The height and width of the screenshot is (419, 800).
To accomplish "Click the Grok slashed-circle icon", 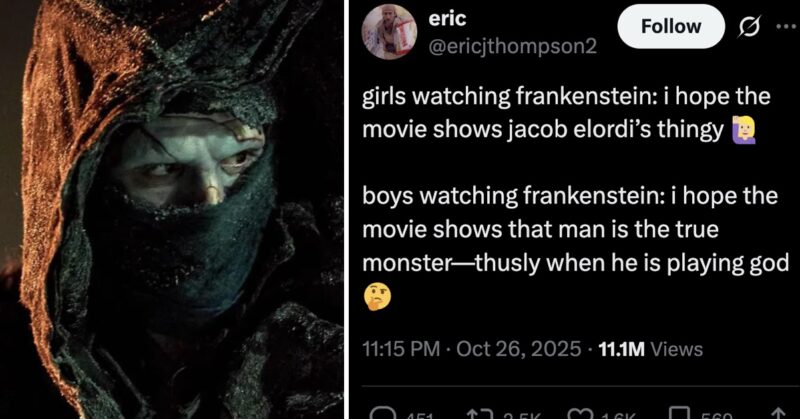I will coord(749,27).
